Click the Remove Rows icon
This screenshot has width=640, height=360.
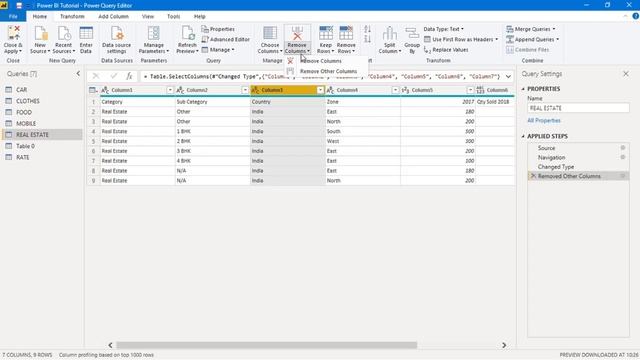(x=346, y=33)
